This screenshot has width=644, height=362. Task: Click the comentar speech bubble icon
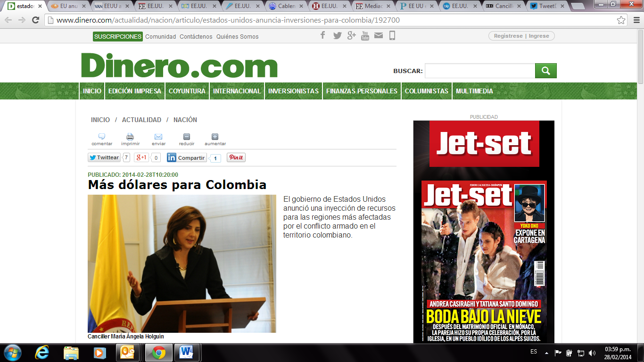point(102,137)
